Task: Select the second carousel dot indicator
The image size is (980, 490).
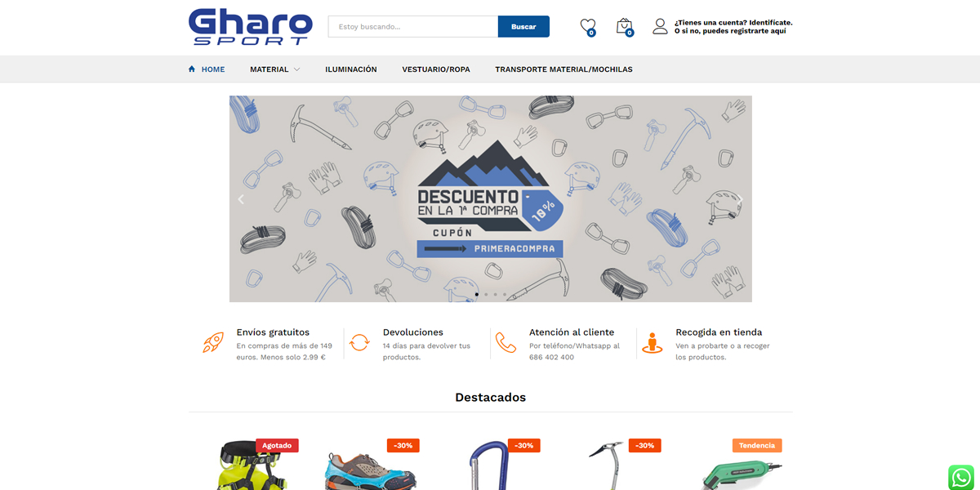Action: [485, 294]
